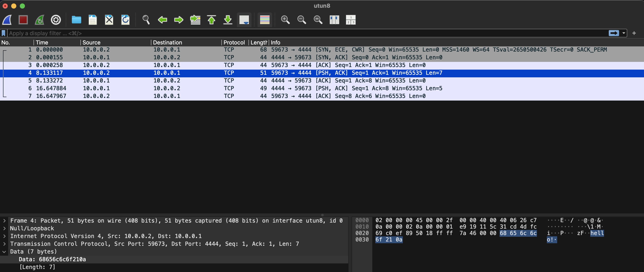Click packet 6 TCP protocol cell

pos(229,89)
